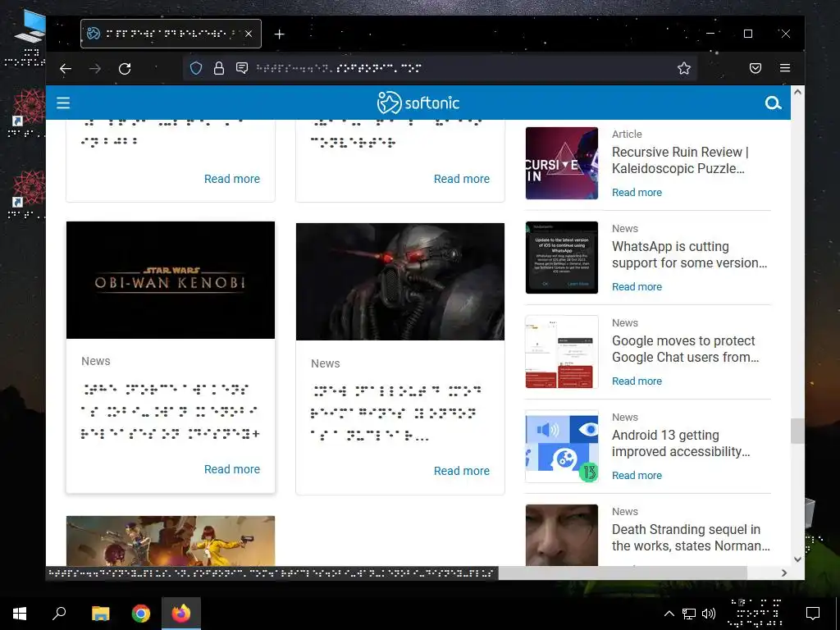Viewport: 840px width, 630px height.
Task: Click the Softonic logo in header
Action: pyautogui.click(x=418, y=103)
